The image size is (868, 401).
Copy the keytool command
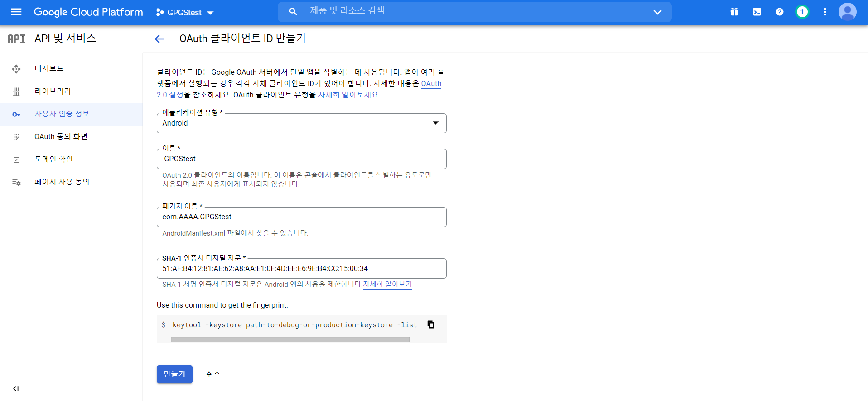(431, 324)
